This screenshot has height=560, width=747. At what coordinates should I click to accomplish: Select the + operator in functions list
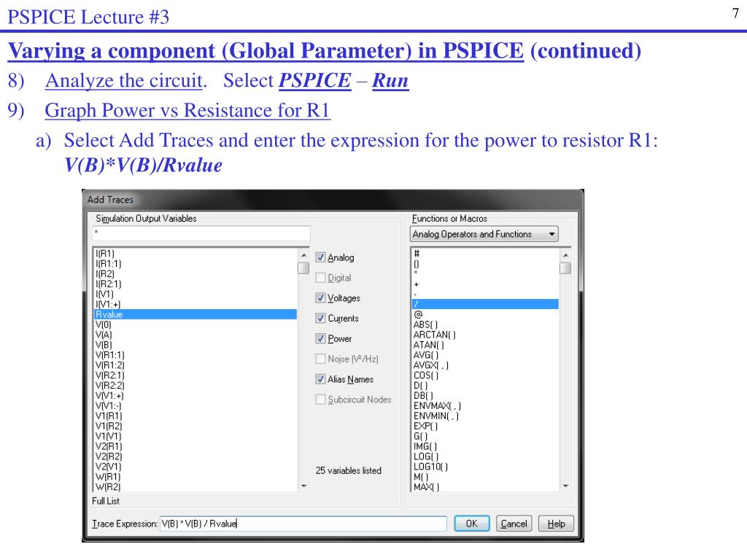(x=417, y=284)
